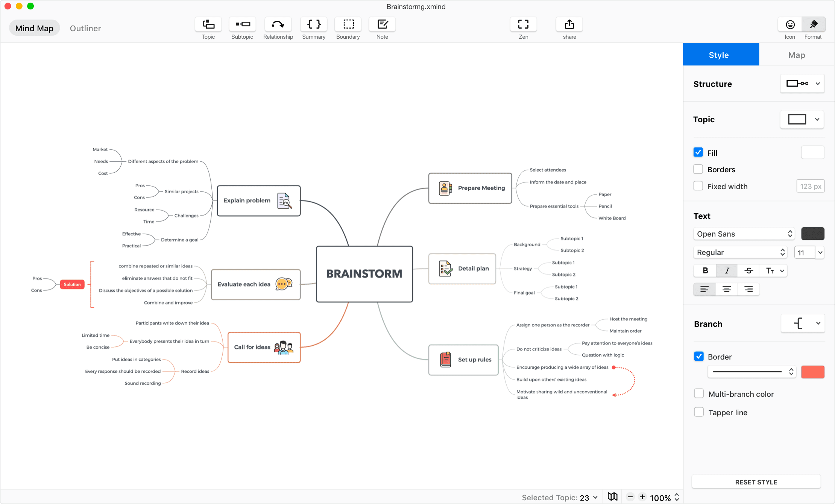Enable the Borders checkbox
This screenshot has width=835, height=504.
tap(698, 169)
